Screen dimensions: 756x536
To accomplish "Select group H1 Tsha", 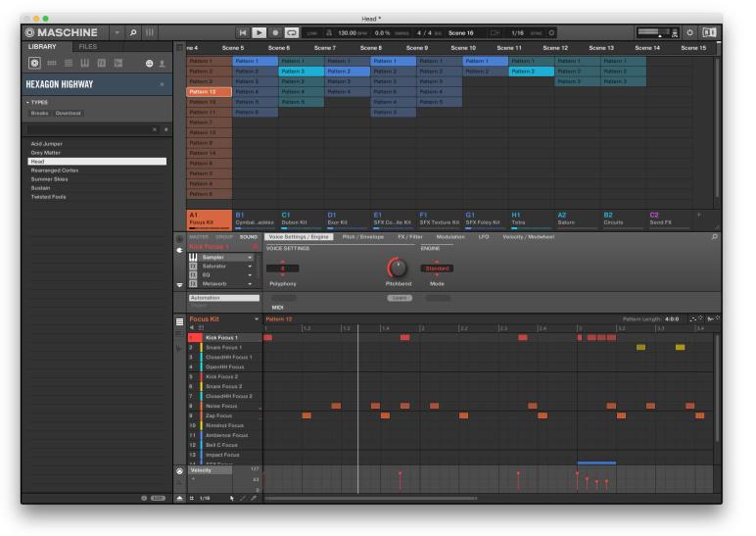I will tap(531, 219).
